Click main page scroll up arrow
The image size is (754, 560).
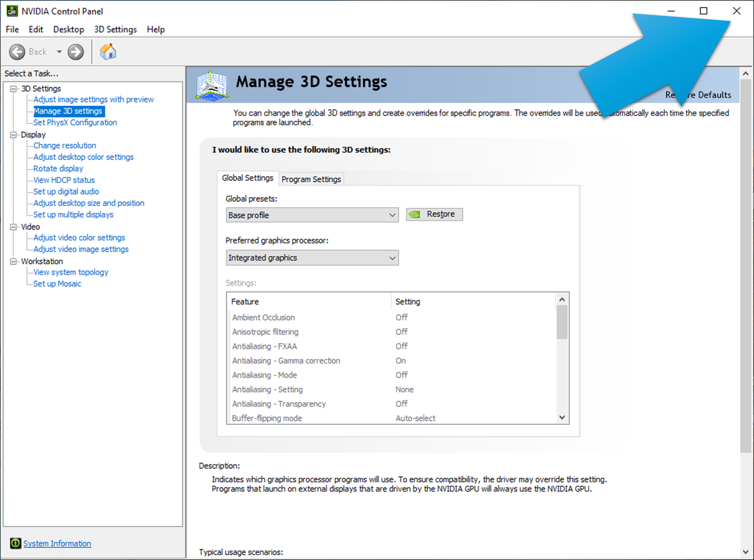click(746, 74)
